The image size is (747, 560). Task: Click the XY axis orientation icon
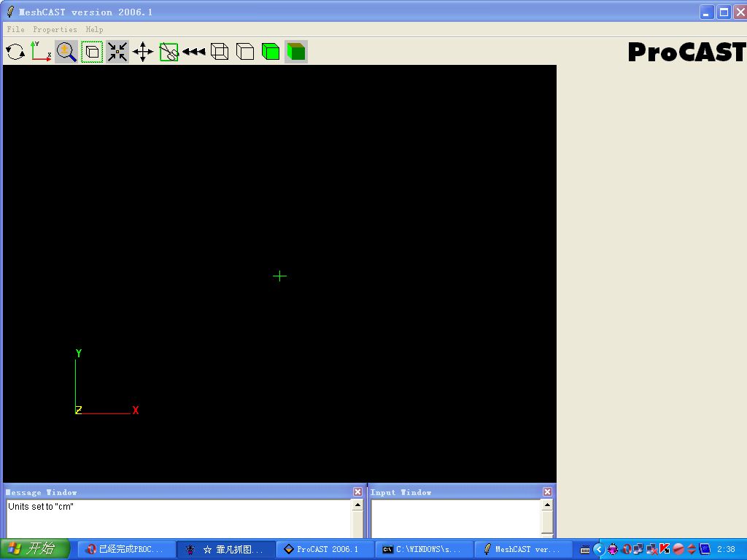pyautogui.click(x=41, y=52)
